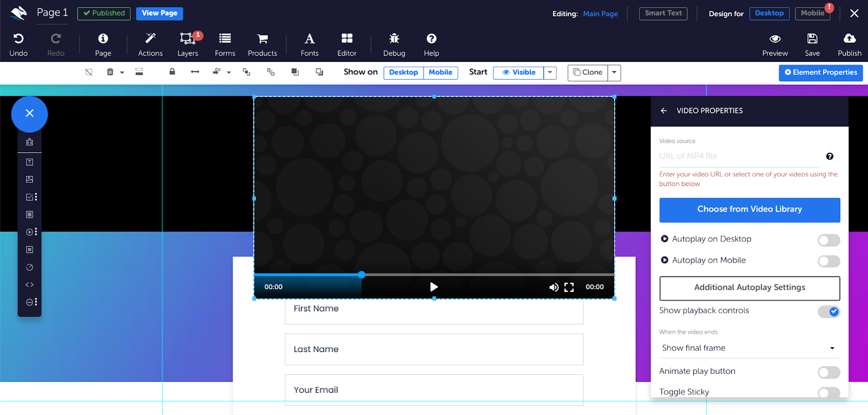
Task: Click the lock element icon
Action: click(x=172, y=72)
